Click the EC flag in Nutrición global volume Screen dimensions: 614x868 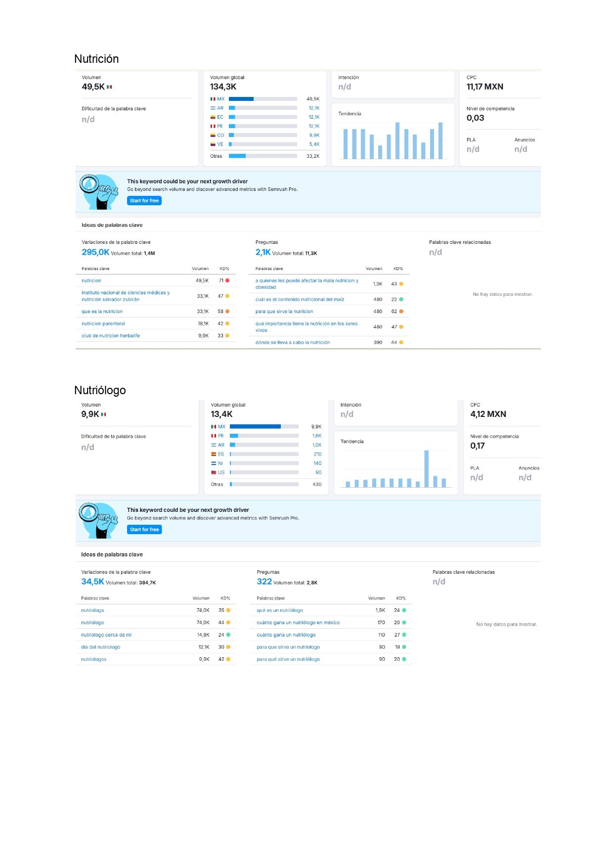(x=213, y=117)
